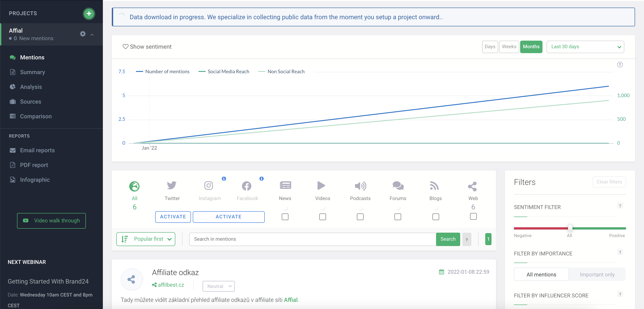Click the green Search button

coord(448,239)
